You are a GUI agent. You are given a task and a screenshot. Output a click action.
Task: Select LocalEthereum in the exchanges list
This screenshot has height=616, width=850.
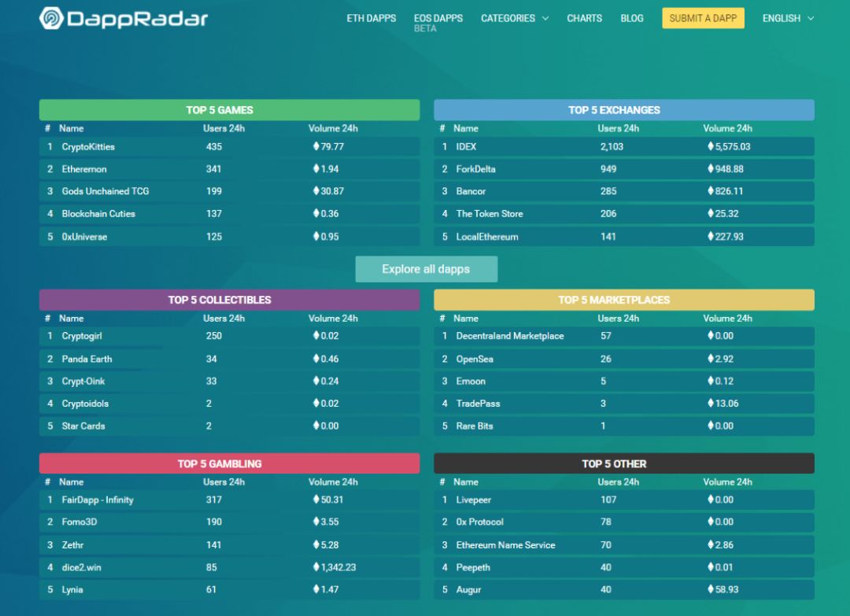[x=487, y=237]
